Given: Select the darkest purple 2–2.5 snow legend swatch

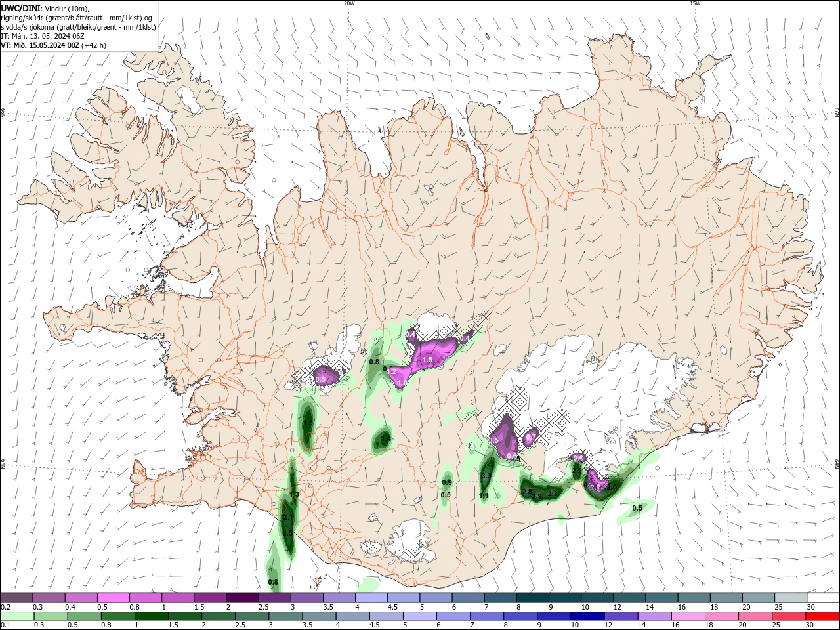Looking at the screenshot, I should [x=241, y=597].
